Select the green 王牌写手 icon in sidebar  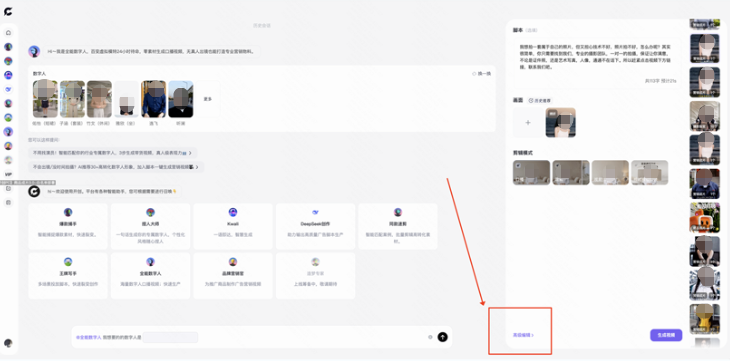[8, 117]
